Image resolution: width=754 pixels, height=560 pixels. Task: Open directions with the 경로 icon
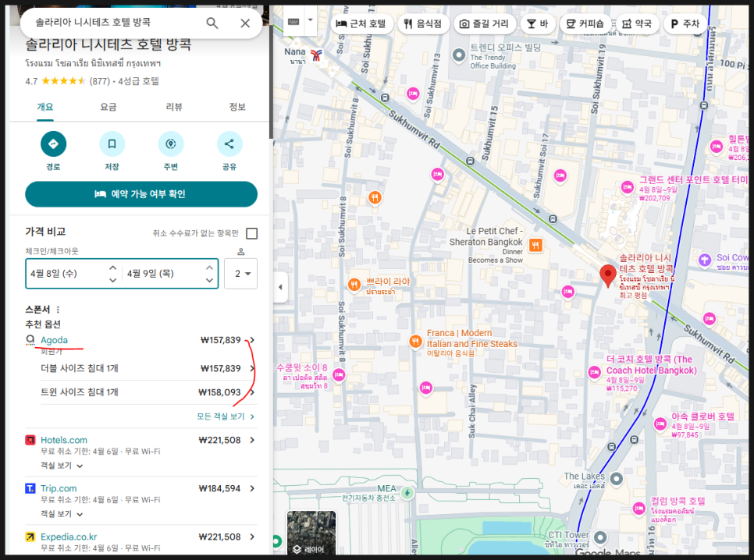(x=53, y=144)
